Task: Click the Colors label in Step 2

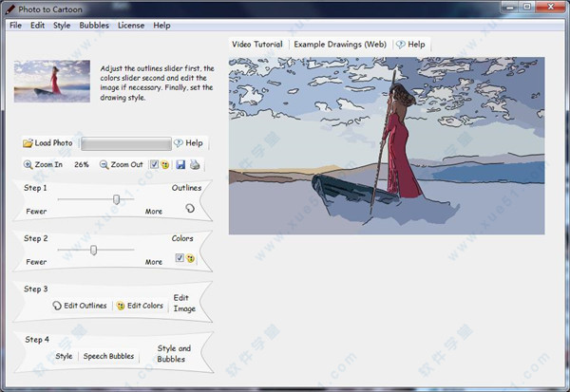Action: pos(182,238)
